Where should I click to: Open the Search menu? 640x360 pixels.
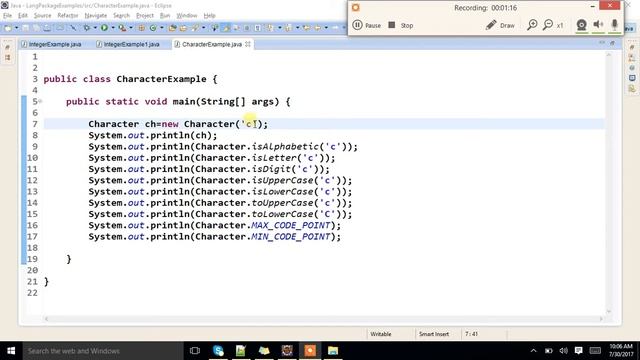click(x=121, y=16)
